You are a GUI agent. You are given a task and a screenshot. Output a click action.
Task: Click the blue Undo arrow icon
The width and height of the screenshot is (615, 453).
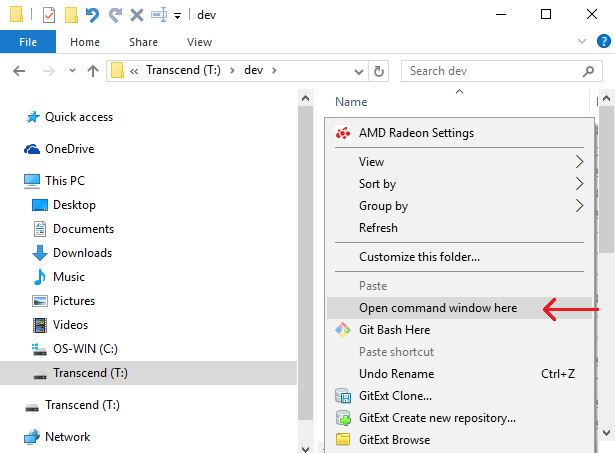[93, 15]
